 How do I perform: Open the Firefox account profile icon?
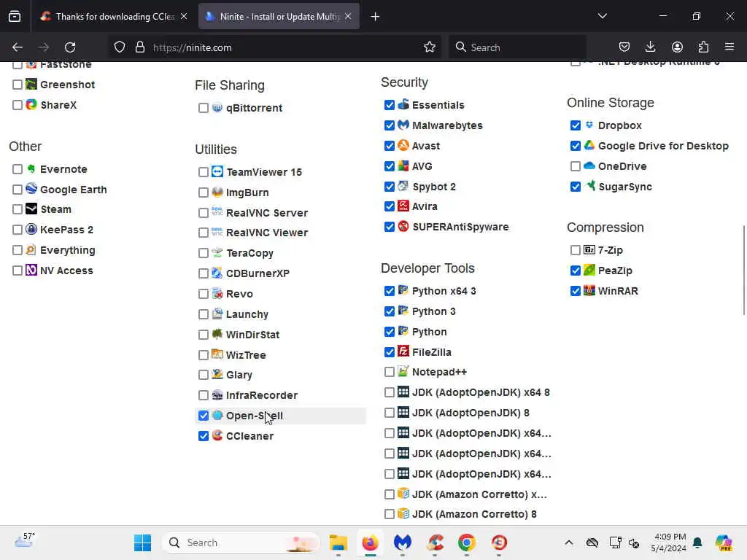pos(677,47)
